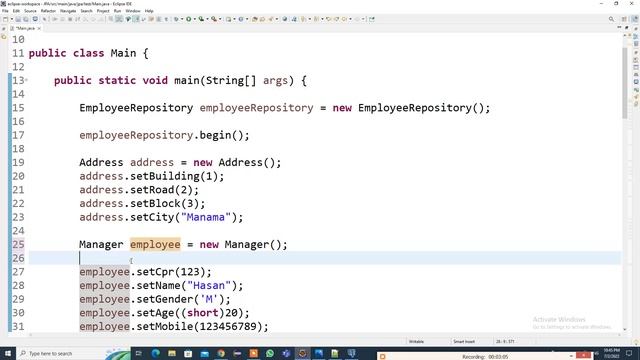The image size is (640, 360).
Task: Click the Open Perspective icon
Action: tap(624, 19)
